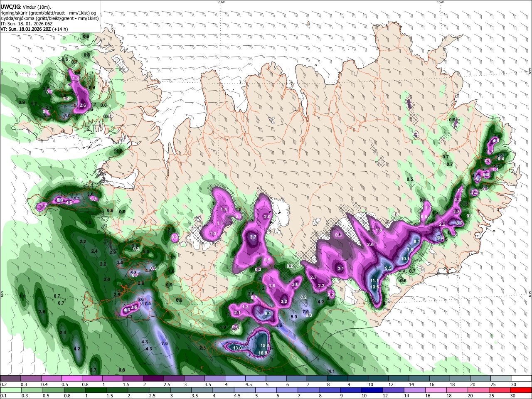
Task: Click the lavender 4–4.5 swatch in the top legend row
Action: 235,379
